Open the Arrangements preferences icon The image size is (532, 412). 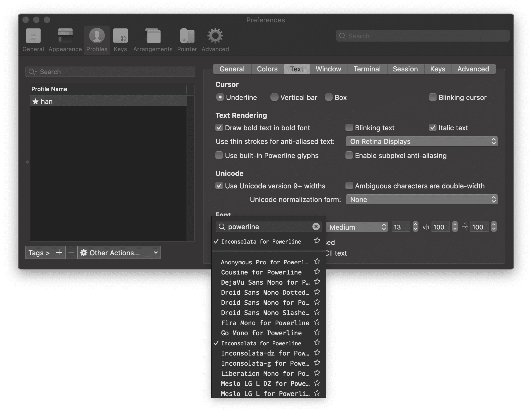153,40
